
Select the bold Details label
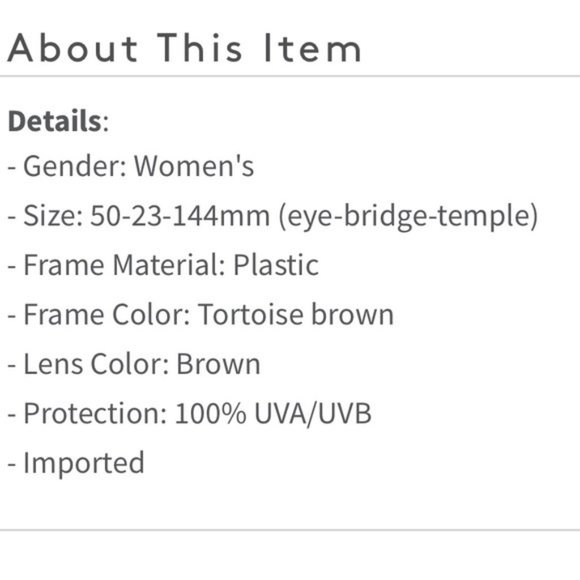(x=54, y=121)
